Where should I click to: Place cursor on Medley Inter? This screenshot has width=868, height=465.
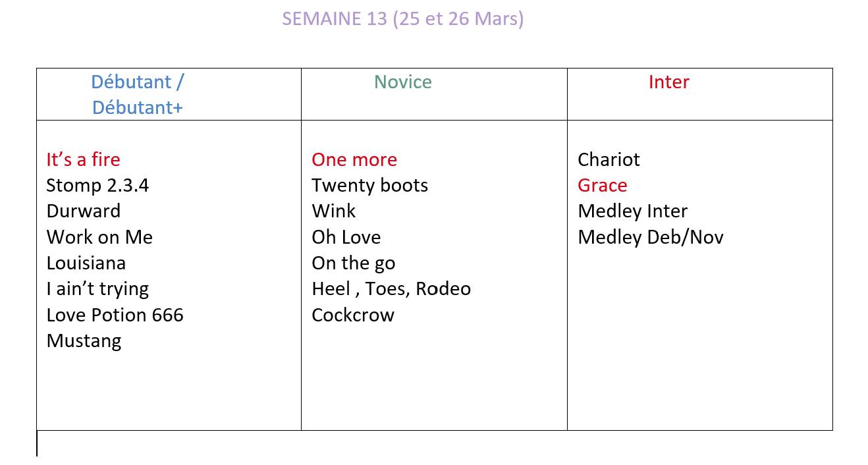[632, 211]
